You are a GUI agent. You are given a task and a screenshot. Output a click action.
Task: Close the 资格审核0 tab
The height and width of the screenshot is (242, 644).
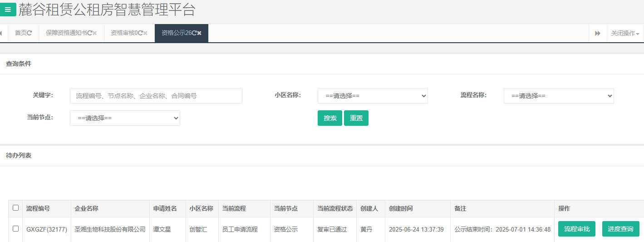(x=146, y=33)
